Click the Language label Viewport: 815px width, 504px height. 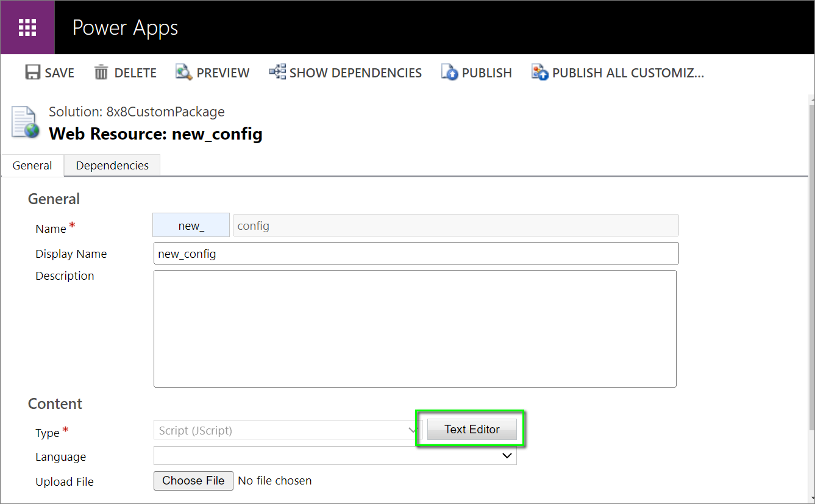click(x=61, y=457)
